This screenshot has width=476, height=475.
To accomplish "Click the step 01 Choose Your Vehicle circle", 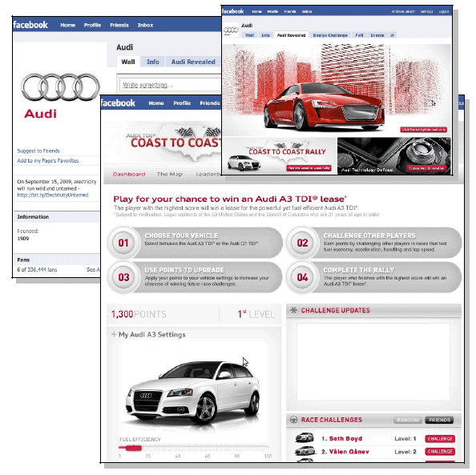I will tap(123, 243).
